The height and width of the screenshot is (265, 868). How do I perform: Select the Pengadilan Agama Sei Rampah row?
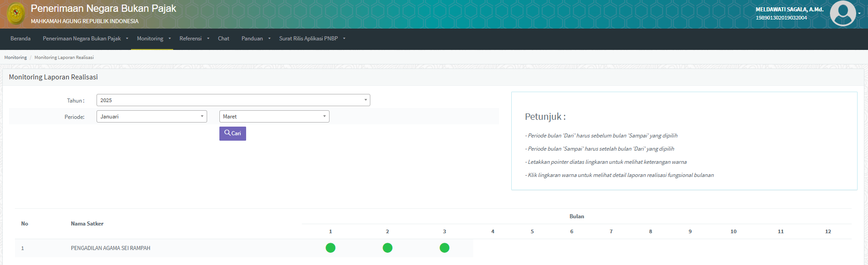click(x=111, y=248)
